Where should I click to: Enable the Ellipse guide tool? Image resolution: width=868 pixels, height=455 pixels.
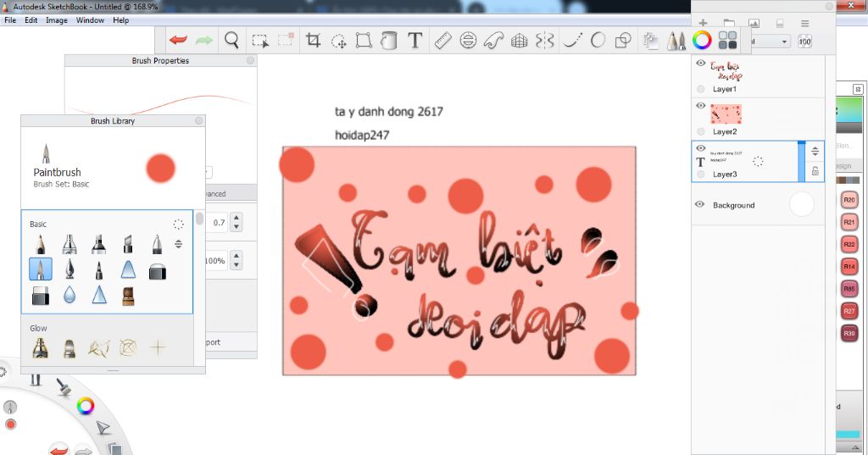tap(468, 41)
